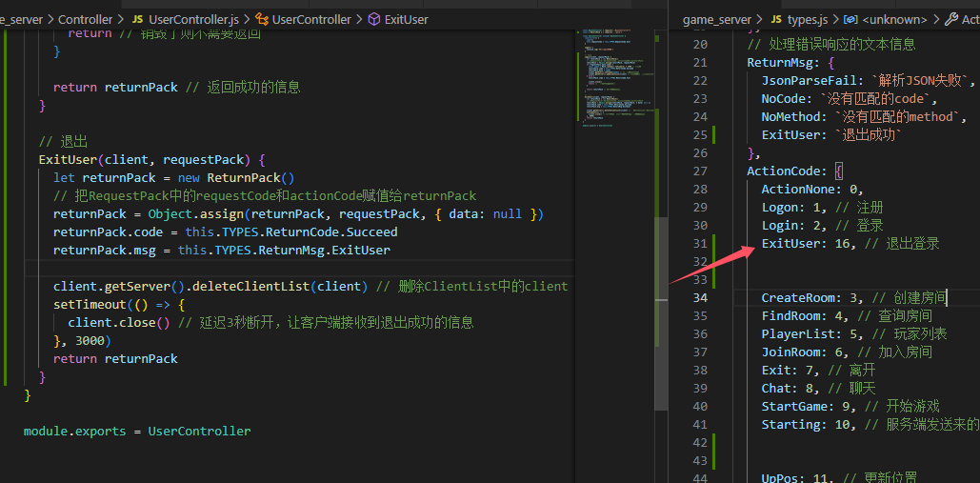
Task: Click the ReturnPack() constructor call
Action: (x=250, y=178)
